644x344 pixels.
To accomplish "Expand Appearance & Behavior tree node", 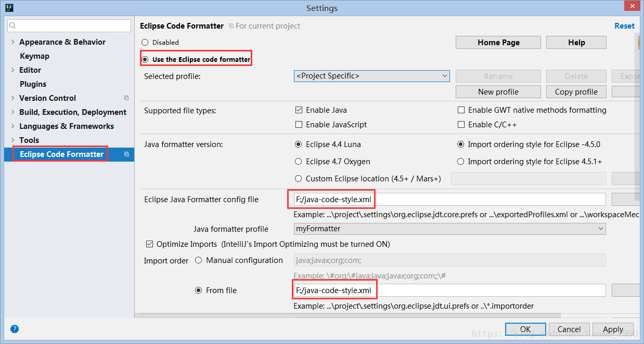I will 12,42.
